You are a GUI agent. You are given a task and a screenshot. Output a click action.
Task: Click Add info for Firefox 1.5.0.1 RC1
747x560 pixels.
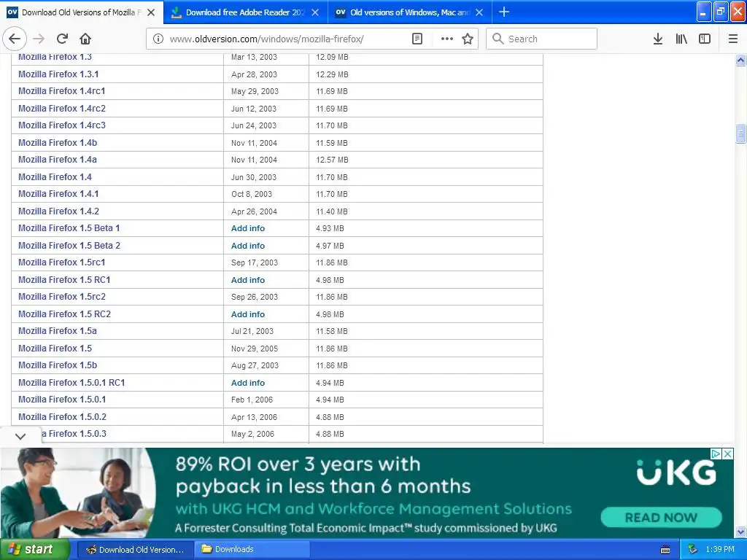[x=248, y=383]
